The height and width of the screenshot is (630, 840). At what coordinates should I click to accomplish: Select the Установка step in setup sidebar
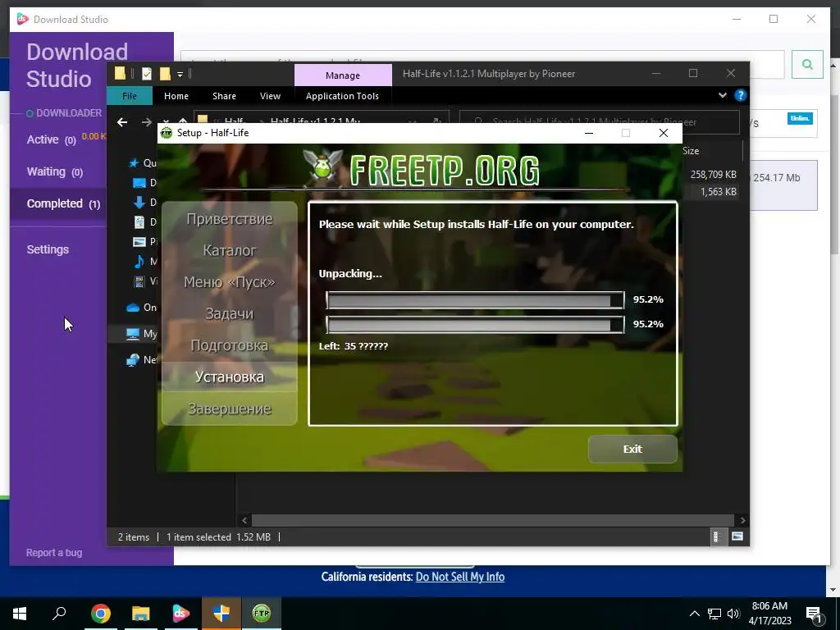click(x=230, y=377)
